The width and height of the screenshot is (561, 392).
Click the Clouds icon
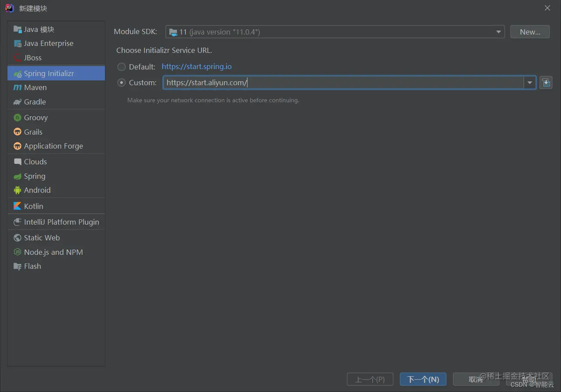[17, 162]
